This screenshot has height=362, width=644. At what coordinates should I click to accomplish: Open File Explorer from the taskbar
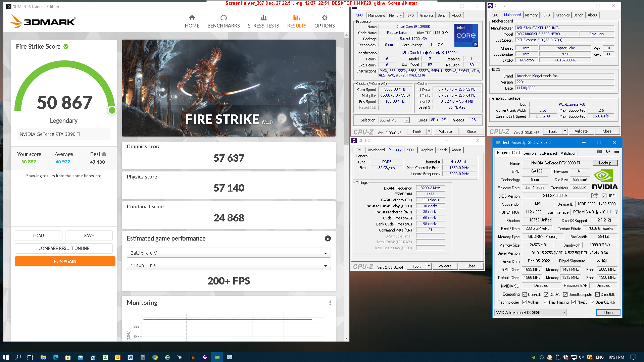(x=43, y=357)
